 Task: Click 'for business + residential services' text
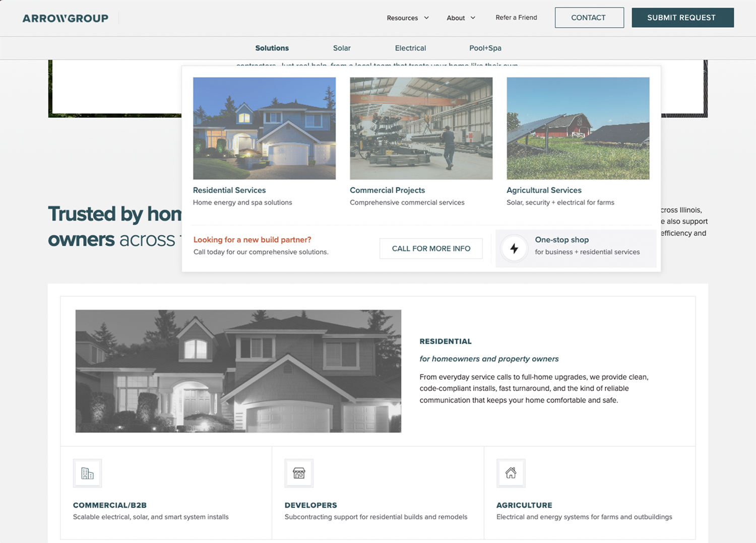coord(587,252)
